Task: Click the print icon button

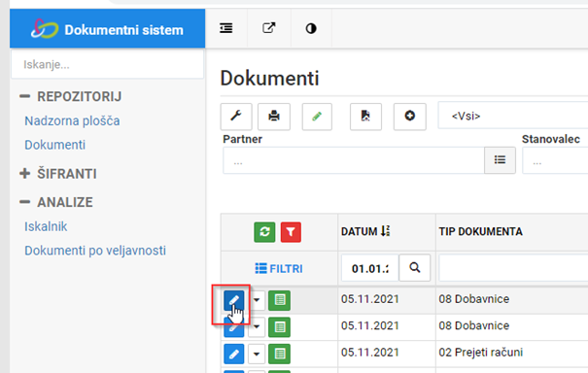Action: (x=274, y=117)
